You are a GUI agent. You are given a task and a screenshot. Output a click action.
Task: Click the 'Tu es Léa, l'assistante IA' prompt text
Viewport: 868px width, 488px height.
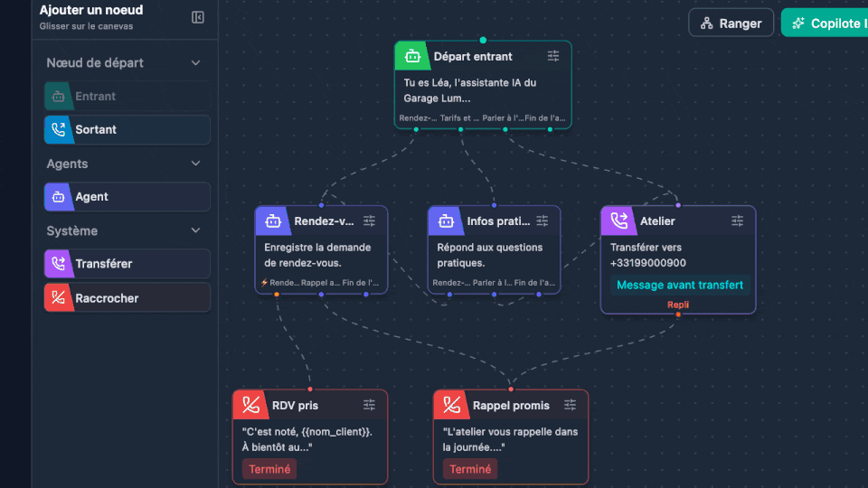pos(470,90)
